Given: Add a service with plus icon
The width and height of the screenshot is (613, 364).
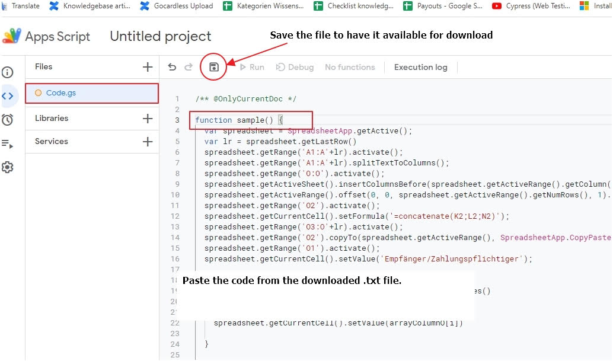Looking at the screenshot, I should (148, 142).
